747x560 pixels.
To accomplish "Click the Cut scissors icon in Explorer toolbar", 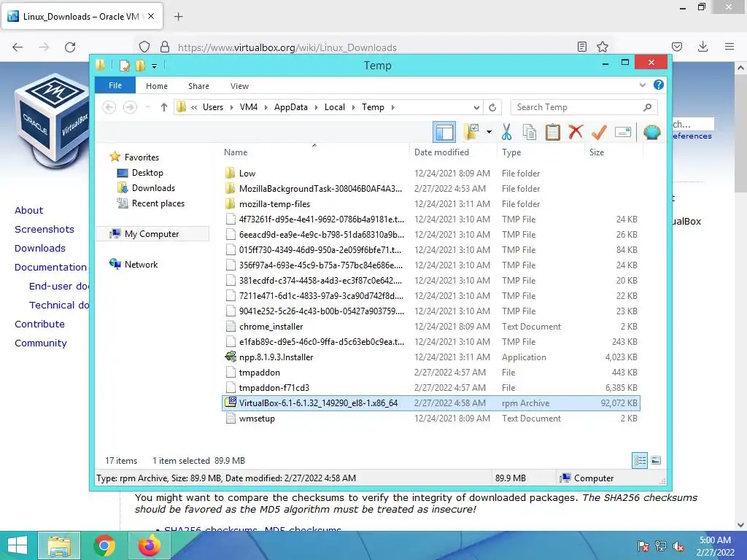I will pos(506,132).
